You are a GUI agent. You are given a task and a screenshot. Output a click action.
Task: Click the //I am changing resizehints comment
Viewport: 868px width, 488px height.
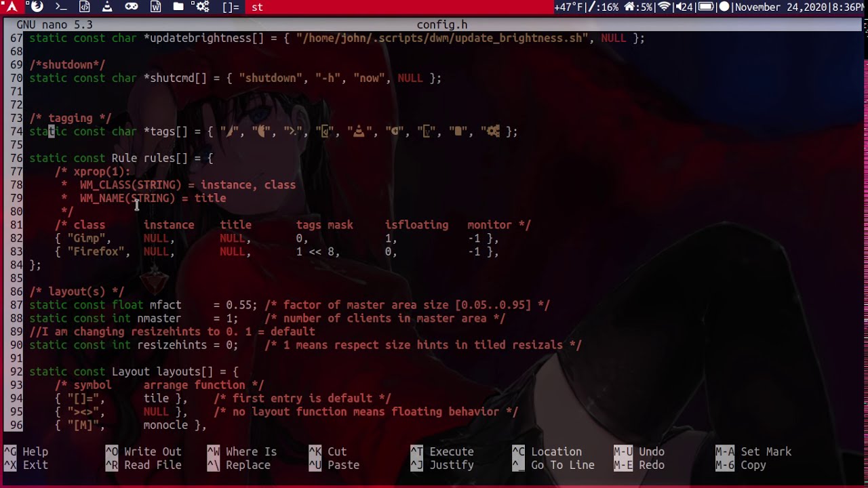point(172,332)
